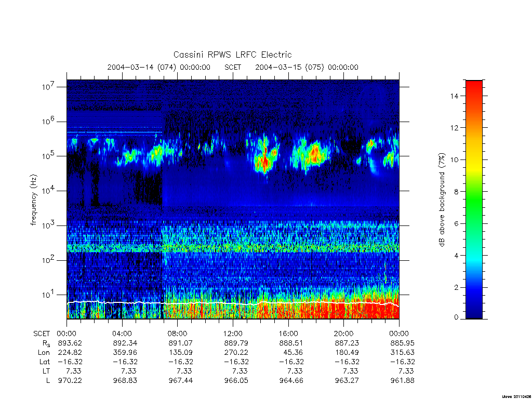Click the 10^4 frequency tick label
This screenshot has height=399, width=532.
coord(48,190)
